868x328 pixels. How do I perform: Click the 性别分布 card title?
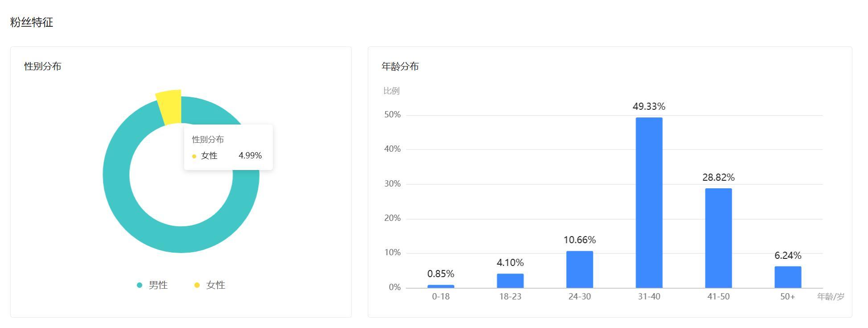(x=43, y=66)
